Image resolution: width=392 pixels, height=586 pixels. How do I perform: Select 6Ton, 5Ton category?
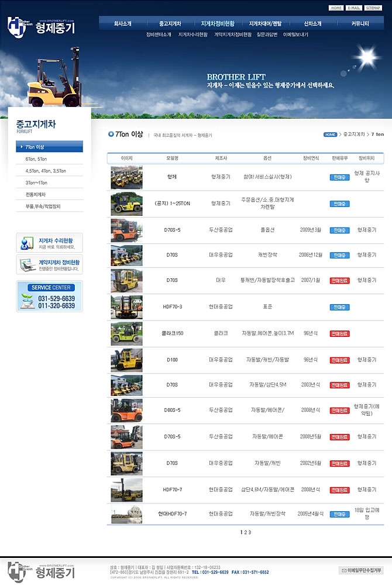pos(36,159)
